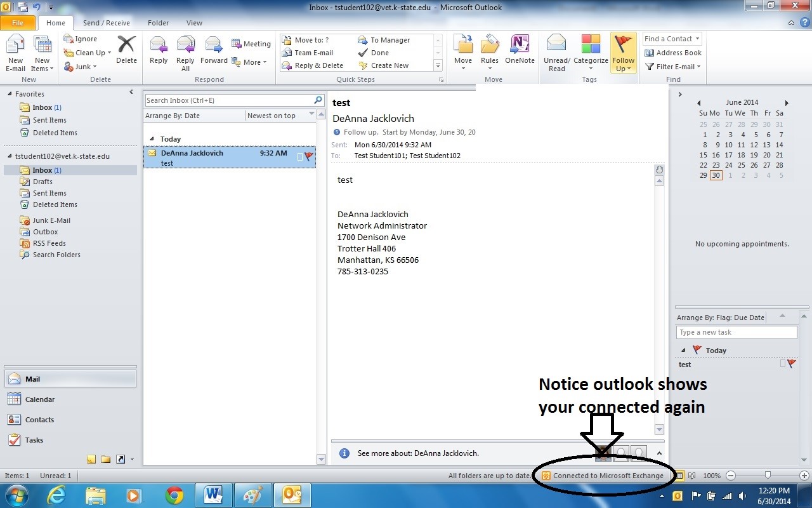The height and width of the screenshot is (508, 812).
Task: Toggle flag on the test task
Action: point(792,364)
